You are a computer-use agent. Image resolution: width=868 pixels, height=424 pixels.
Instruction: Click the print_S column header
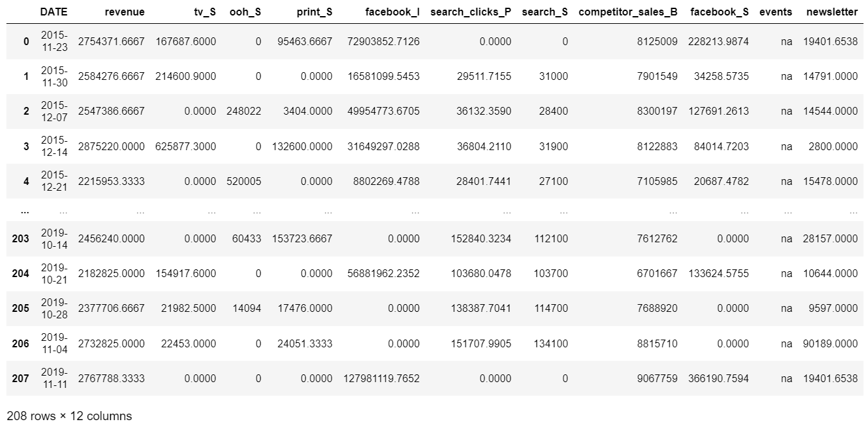click(315, 12)
